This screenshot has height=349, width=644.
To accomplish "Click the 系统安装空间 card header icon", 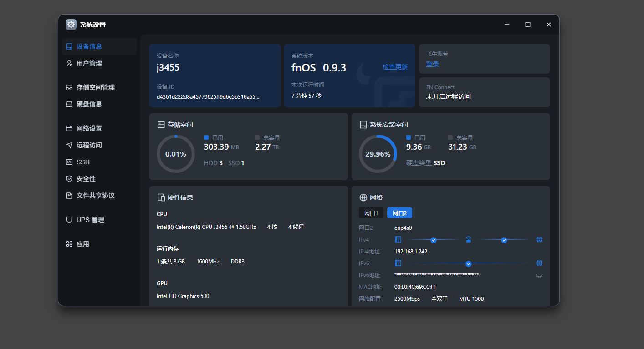I will pos(363,125).
